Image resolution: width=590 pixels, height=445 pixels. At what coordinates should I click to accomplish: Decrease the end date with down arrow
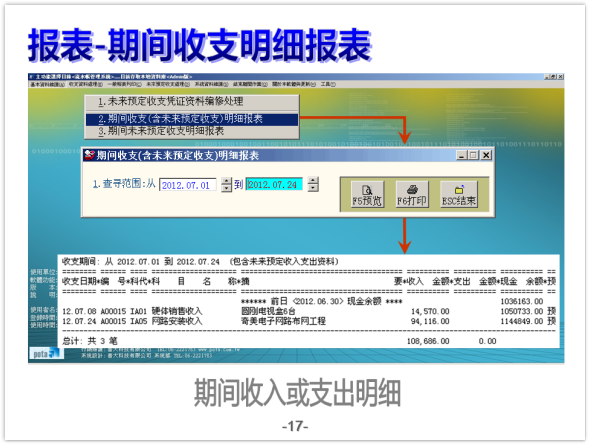pyautogui.click(x=313, y=188)
